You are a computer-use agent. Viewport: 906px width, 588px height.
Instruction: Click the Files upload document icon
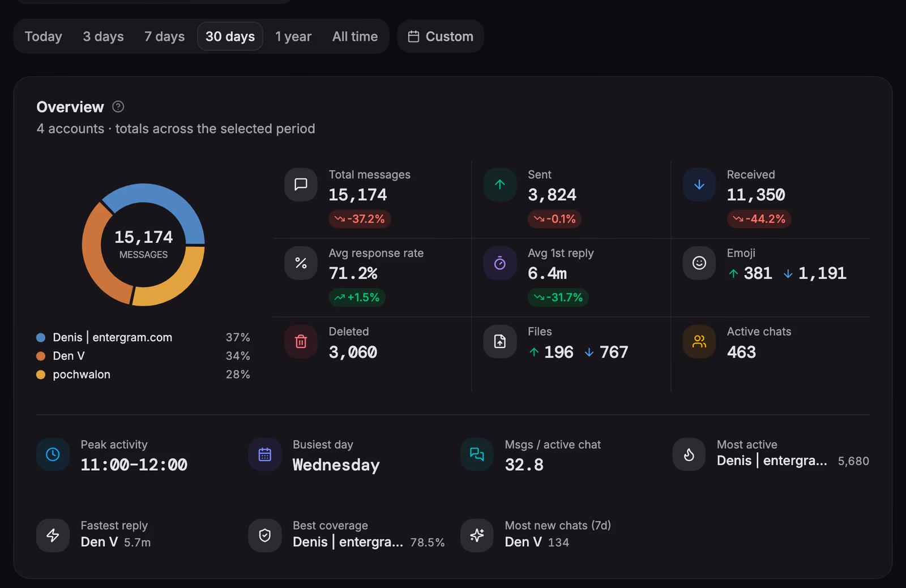500,342
